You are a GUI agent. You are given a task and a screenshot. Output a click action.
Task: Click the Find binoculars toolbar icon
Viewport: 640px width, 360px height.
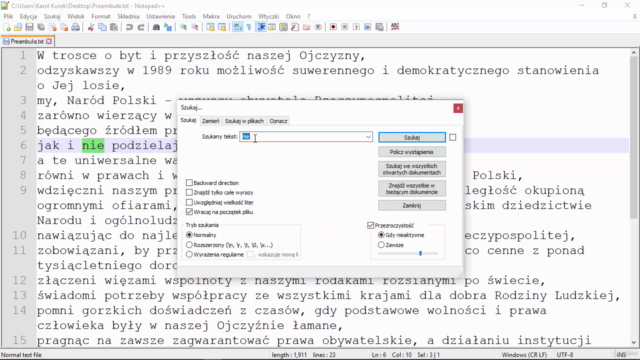[x=156, y=27]
